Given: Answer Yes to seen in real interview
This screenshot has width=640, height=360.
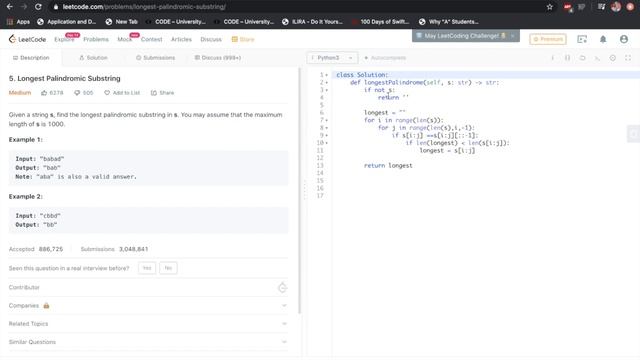Looking at the screenshot, I should click(147, 268).
